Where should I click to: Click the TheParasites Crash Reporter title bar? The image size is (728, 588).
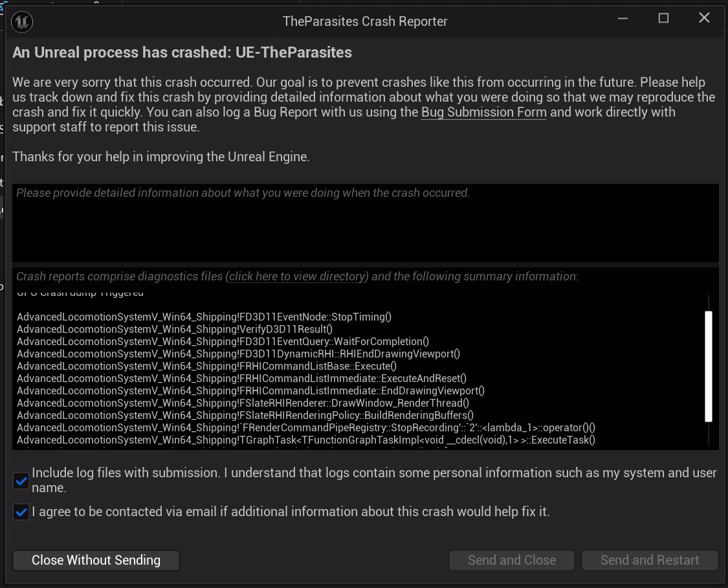click(x=365, y=21)
